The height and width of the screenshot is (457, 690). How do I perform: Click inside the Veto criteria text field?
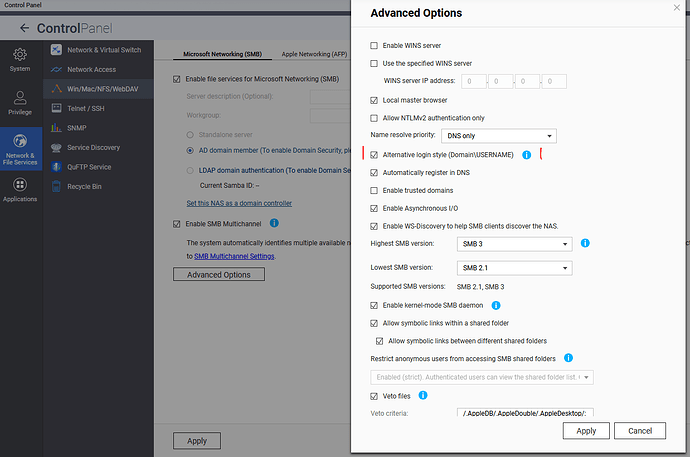tap(526, 413)
